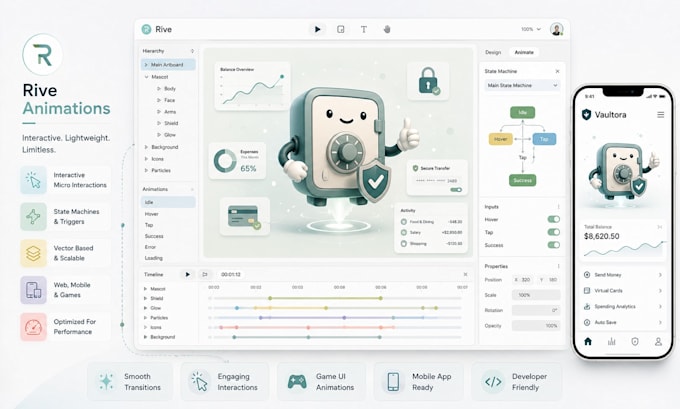Close the Timeline panel
The width and height of the screenshot is (680, 409).
pos(465,275)
